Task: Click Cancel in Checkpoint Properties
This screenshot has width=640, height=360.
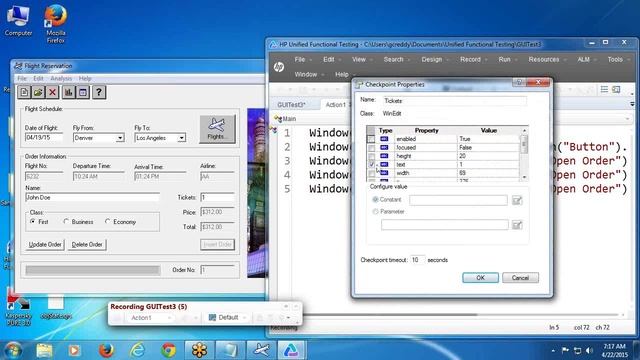Action: click(x=520, y=278)
